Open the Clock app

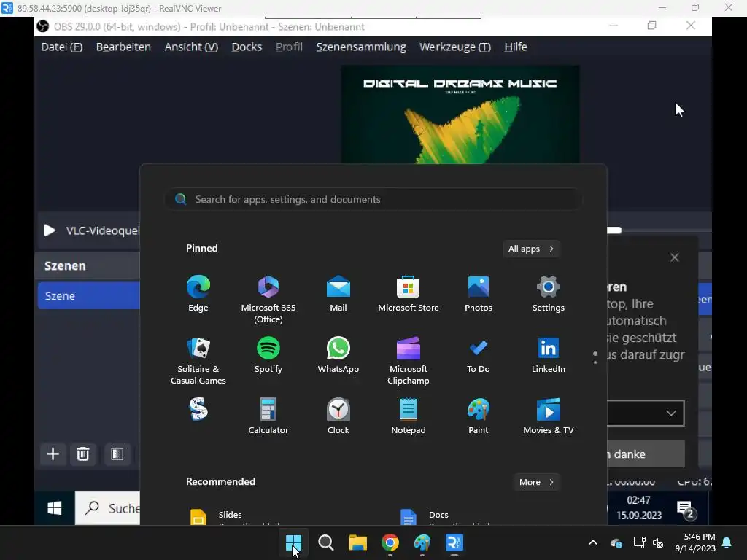point(338,416)
